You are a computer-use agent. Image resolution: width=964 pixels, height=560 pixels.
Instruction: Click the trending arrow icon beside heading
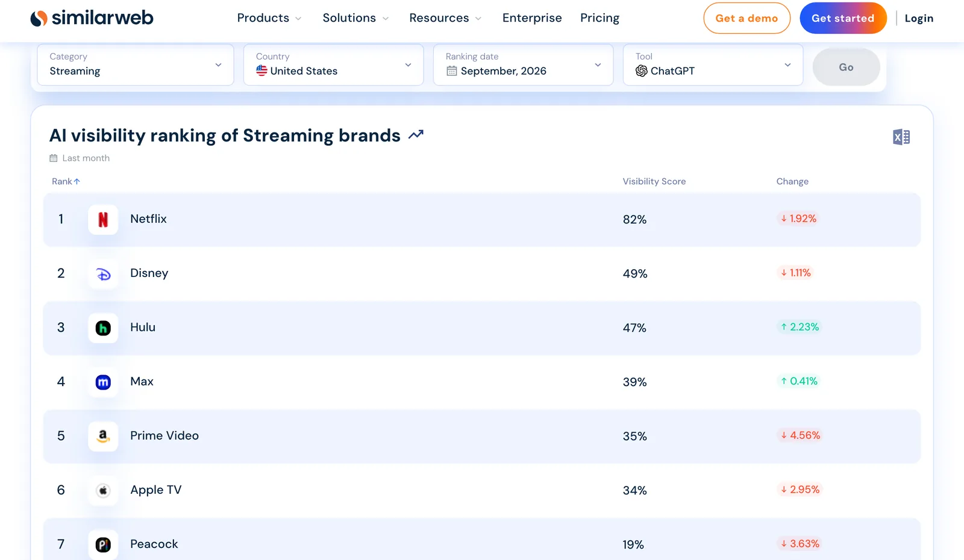pyautogui.click(x=416, y=135)
